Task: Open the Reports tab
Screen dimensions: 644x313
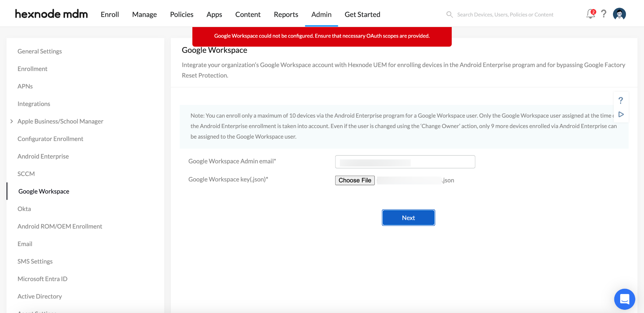Action: click(286, 14)
